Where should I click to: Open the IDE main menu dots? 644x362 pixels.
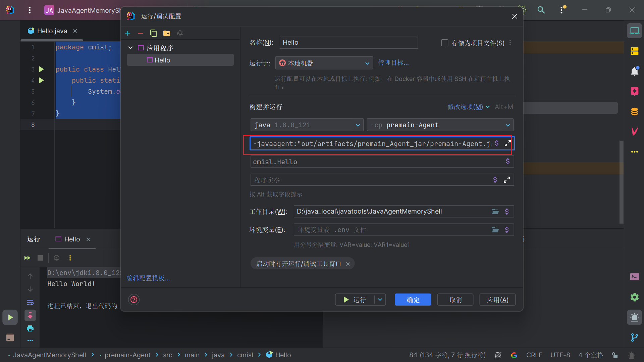[30, 10]
